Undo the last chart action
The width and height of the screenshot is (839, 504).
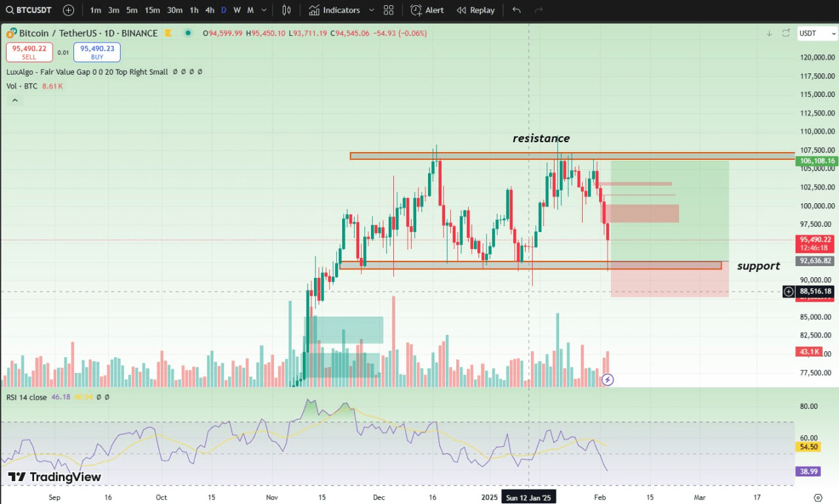517,10
